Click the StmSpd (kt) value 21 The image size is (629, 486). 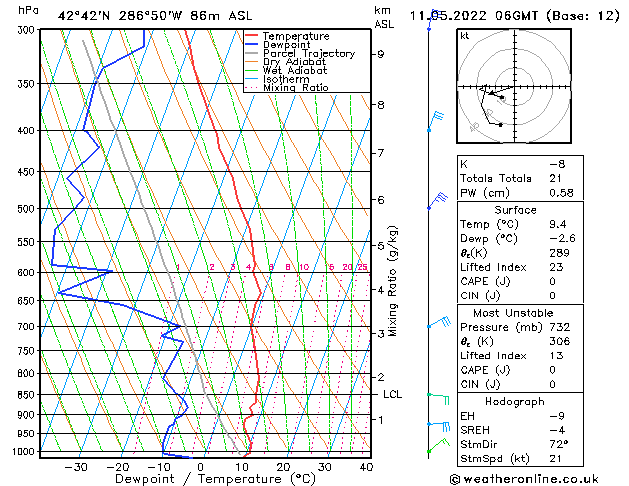pos(555,458)
